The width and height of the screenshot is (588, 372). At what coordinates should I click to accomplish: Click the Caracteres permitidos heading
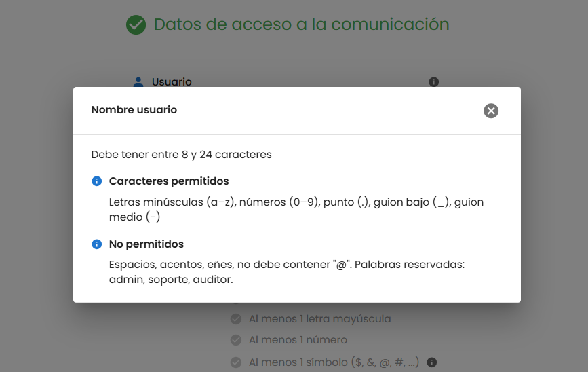(x=169, y=181)
